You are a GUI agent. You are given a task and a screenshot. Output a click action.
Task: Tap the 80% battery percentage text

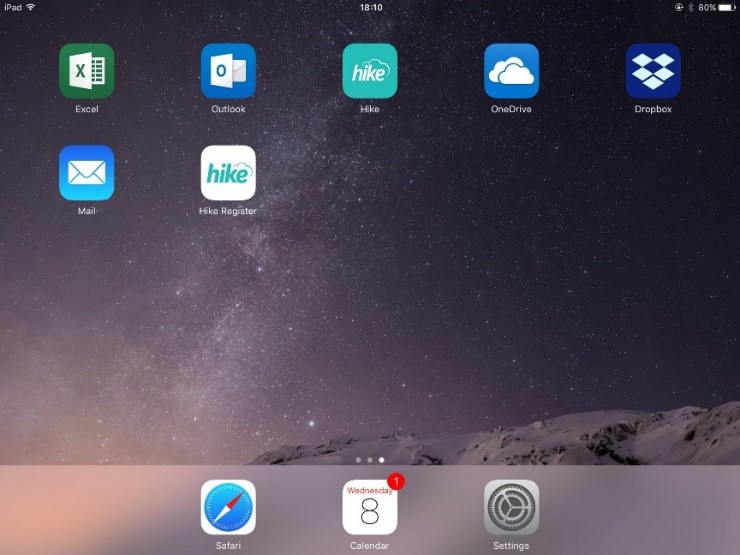707,7
